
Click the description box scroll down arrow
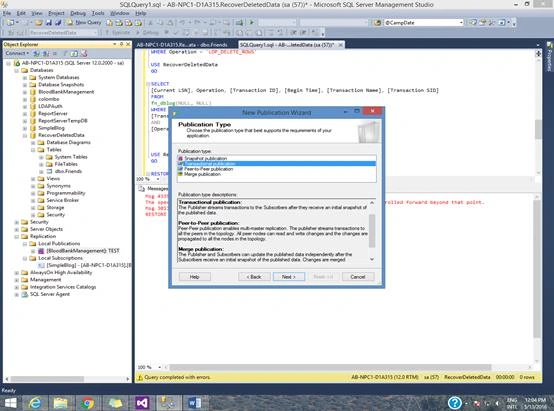click(372, 259)
